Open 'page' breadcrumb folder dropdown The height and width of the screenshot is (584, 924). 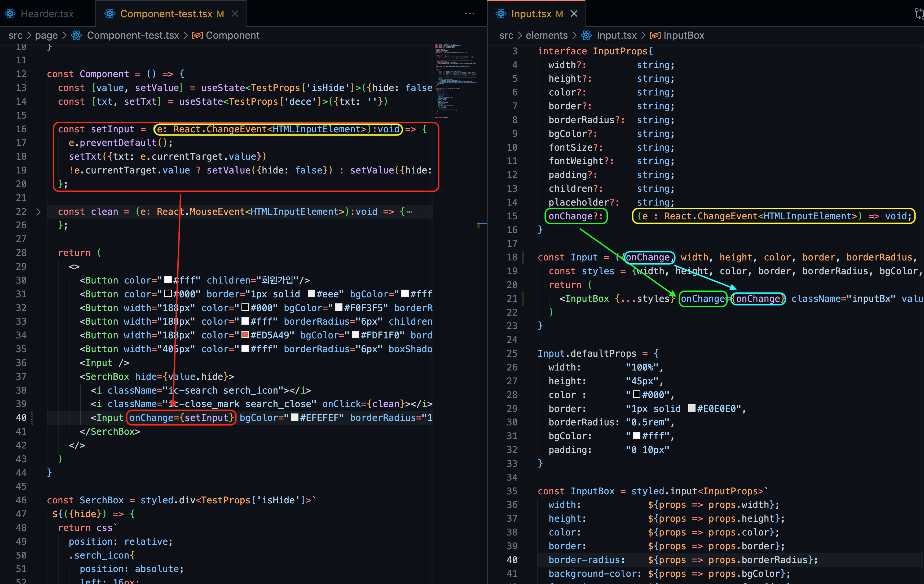coord(46,35)
